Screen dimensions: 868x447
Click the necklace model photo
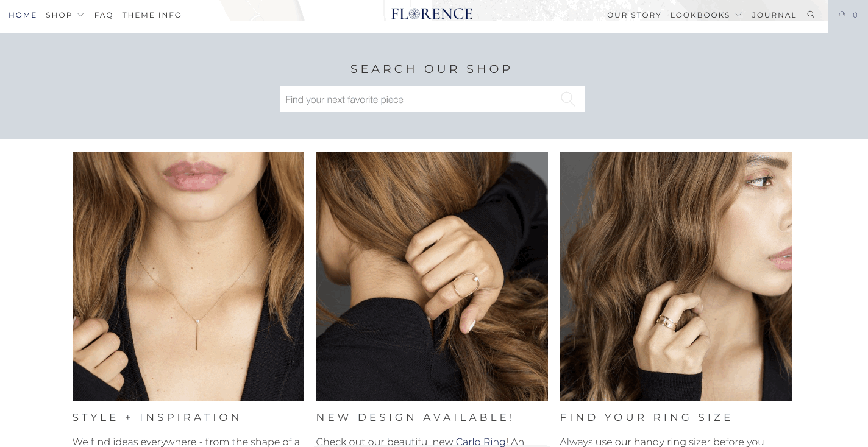188,275
